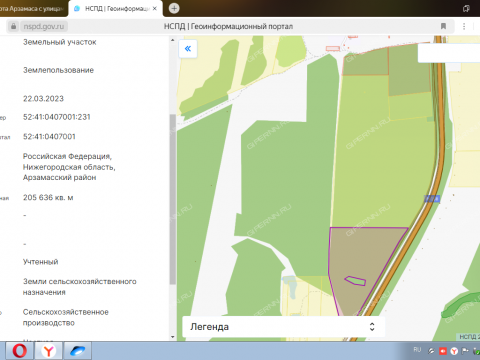
Task: Click the blue road number sign on the map
Action: 432,199
